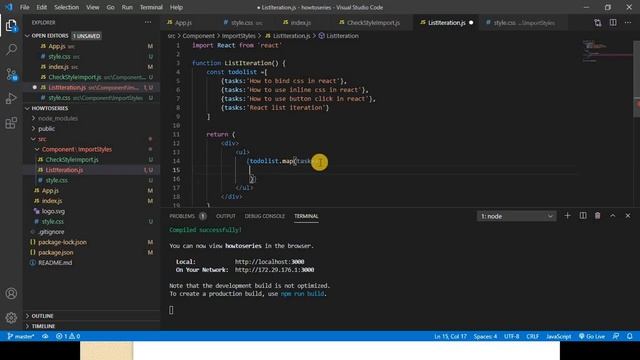The width and height of the screenshot is (640, 360).
Task: Open the Run and Debug view
Action: 11,98
